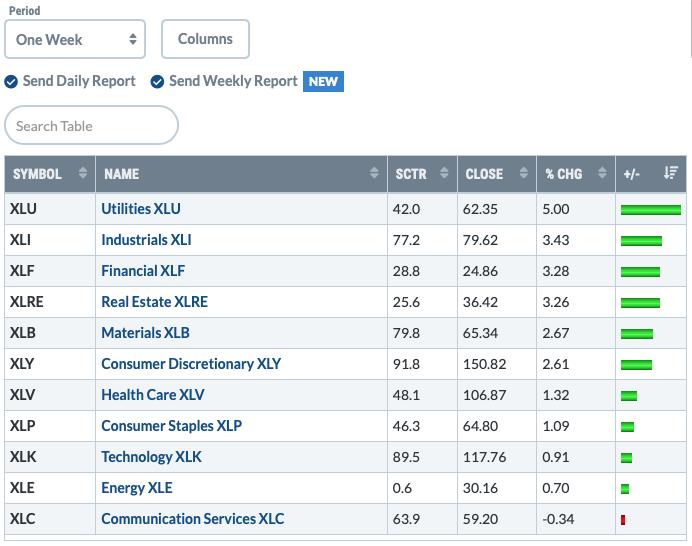Image resolution: width=692 pixels, height=546 pixels.
Task: Focus the Search Table input field
Action: pyautogui.click(x=91, y=125)
